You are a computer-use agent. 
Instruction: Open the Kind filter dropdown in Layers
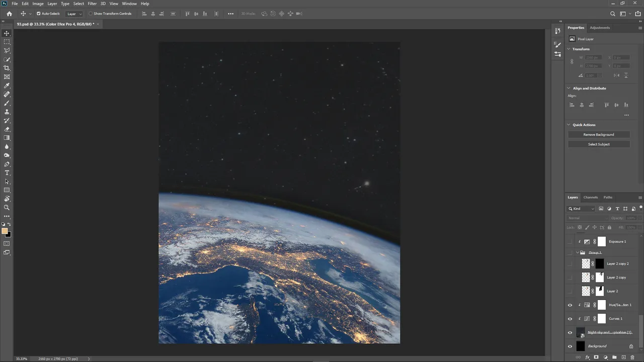(x=582, y=209)
